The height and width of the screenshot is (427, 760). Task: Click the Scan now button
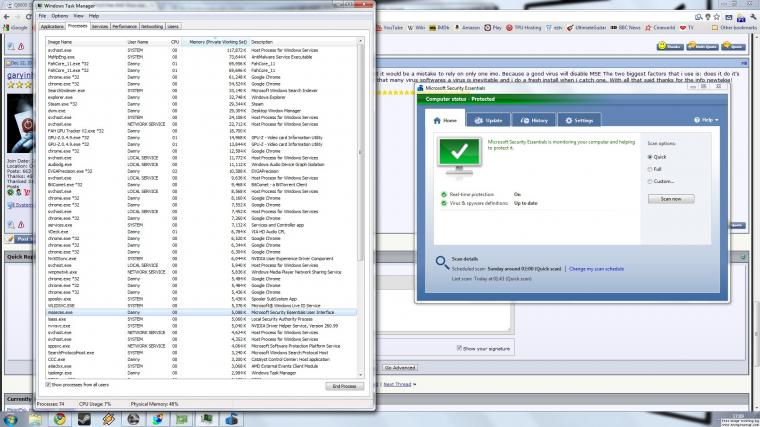(x=671, y=199)
